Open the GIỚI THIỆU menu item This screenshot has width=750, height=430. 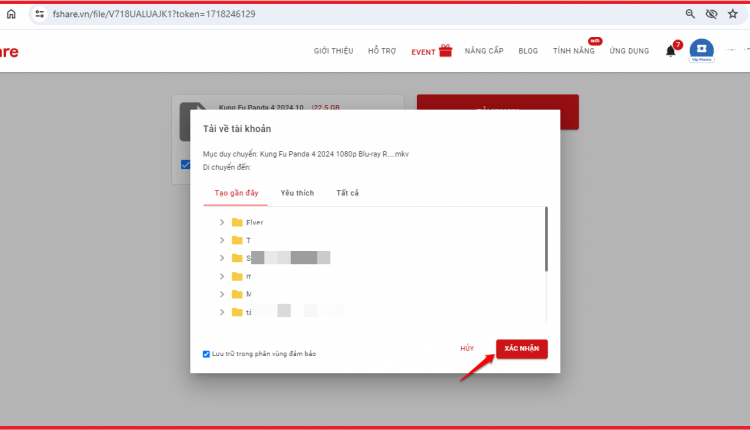coord(333,51)
